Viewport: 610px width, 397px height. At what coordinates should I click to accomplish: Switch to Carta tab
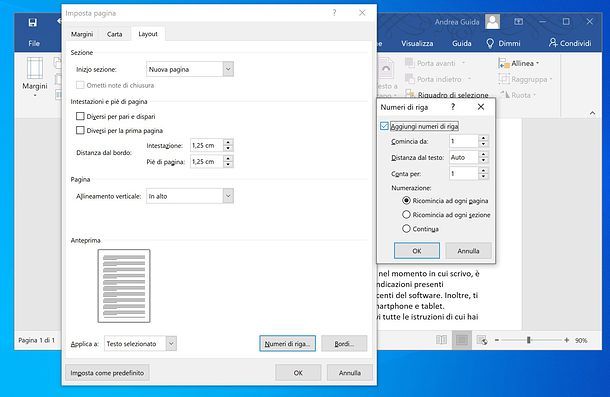point(114,34)
